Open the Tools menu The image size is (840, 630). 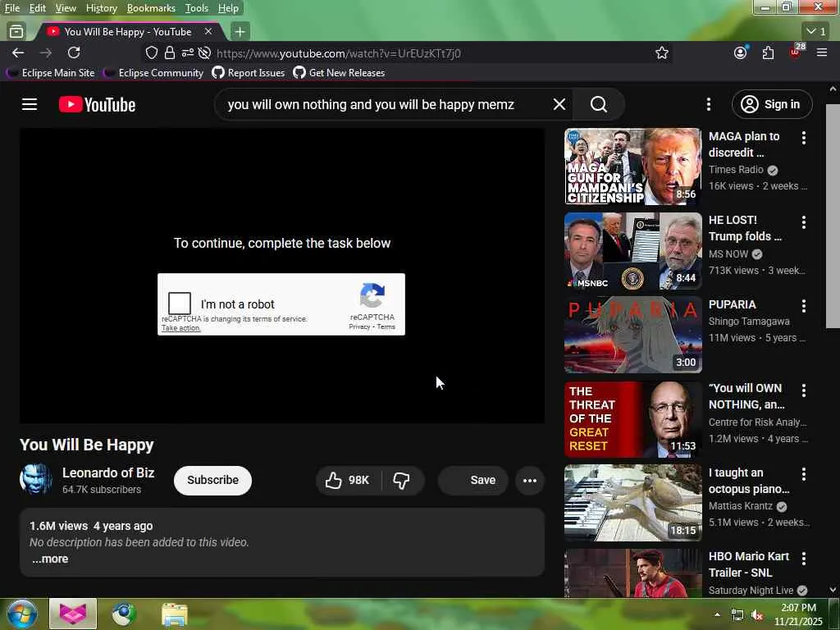coord(197,8)
